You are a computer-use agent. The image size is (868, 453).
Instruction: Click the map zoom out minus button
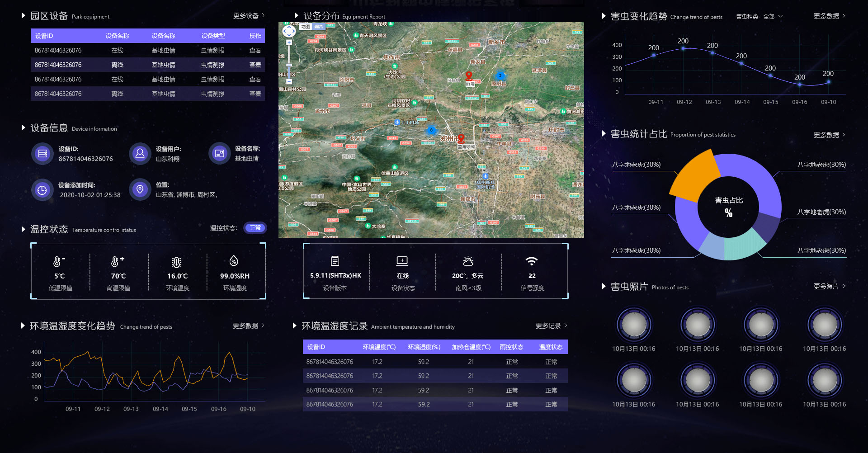(289, 82)
